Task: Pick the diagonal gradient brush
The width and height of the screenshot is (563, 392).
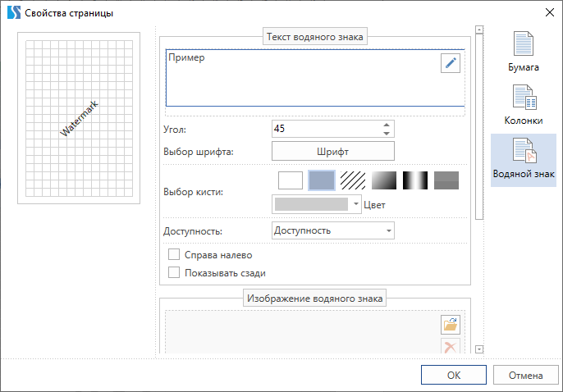Action: (x=384, y=180)
